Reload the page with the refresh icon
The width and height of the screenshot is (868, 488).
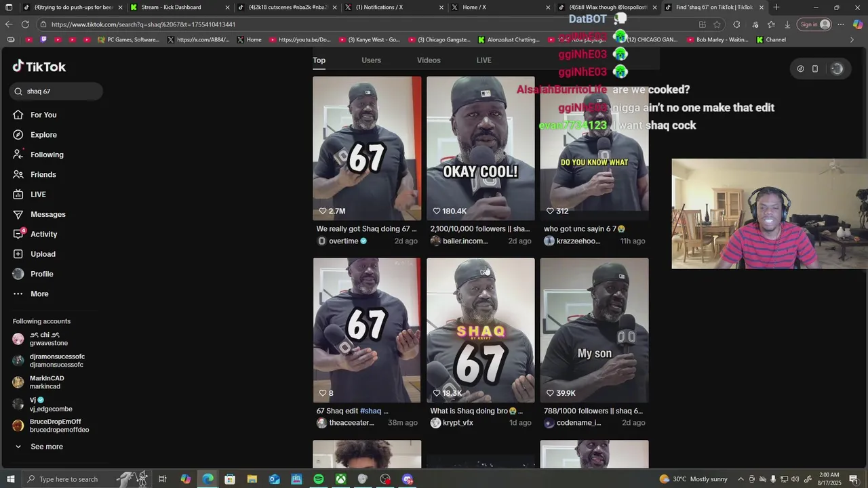(x=25, y=24)
